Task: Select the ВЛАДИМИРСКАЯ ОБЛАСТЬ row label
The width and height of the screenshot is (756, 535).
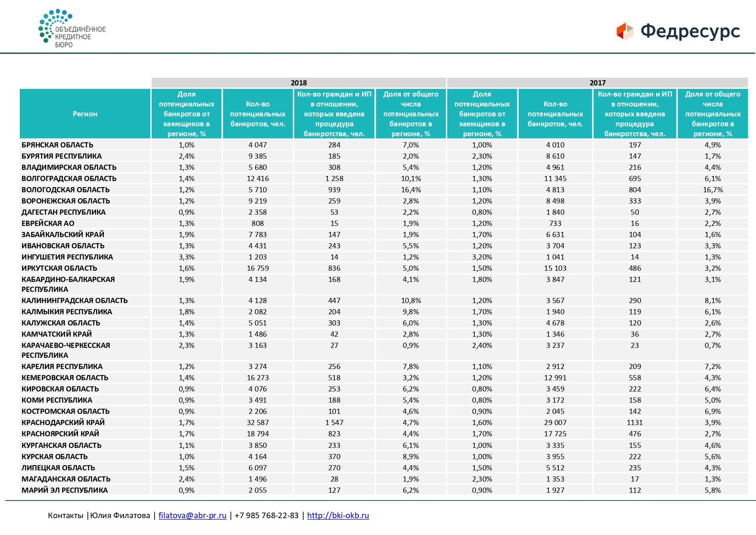Action: (x=69, y=167)
